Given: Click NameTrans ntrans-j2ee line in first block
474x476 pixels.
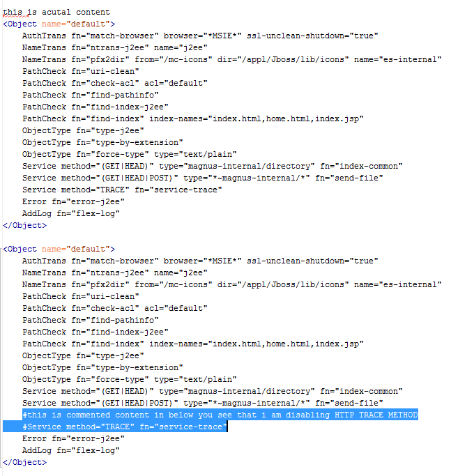Looking at the screenshot, I should coord(115,47).
